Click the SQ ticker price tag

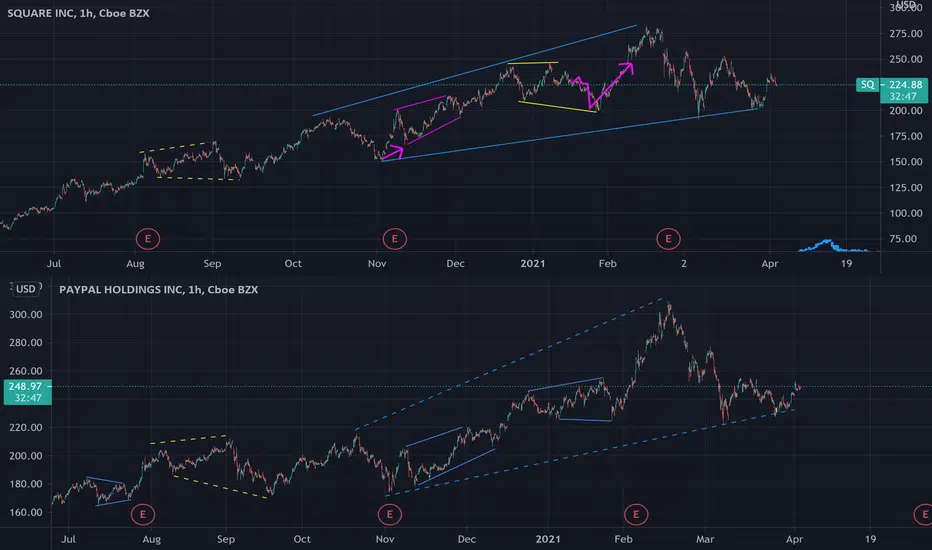pyautogui.click(x=868, y=84)
